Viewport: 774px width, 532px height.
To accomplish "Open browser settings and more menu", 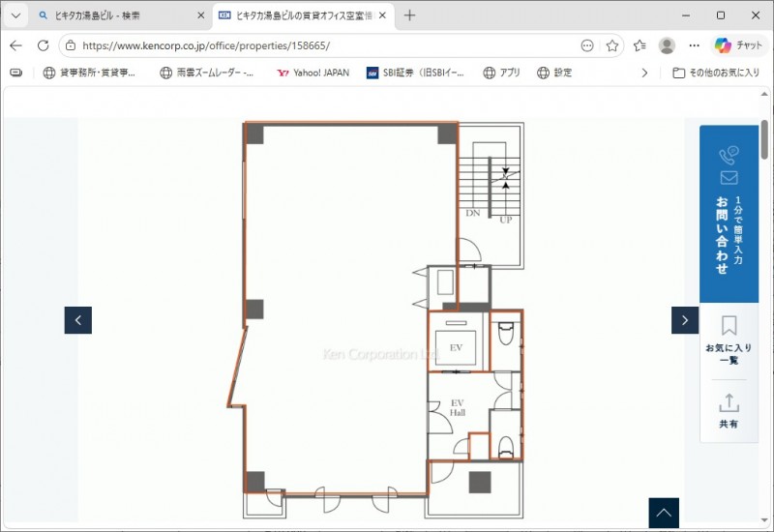I will point(694,45).
